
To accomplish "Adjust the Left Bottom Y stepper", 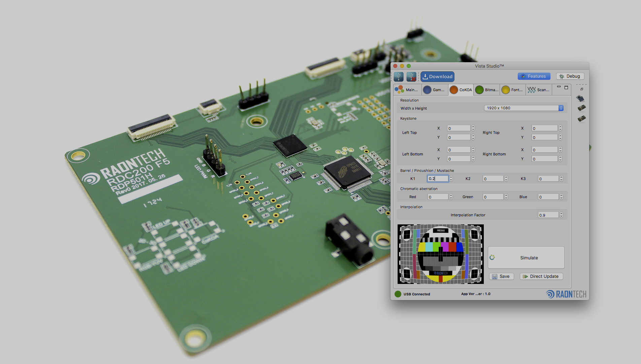I will coord(473,159).
